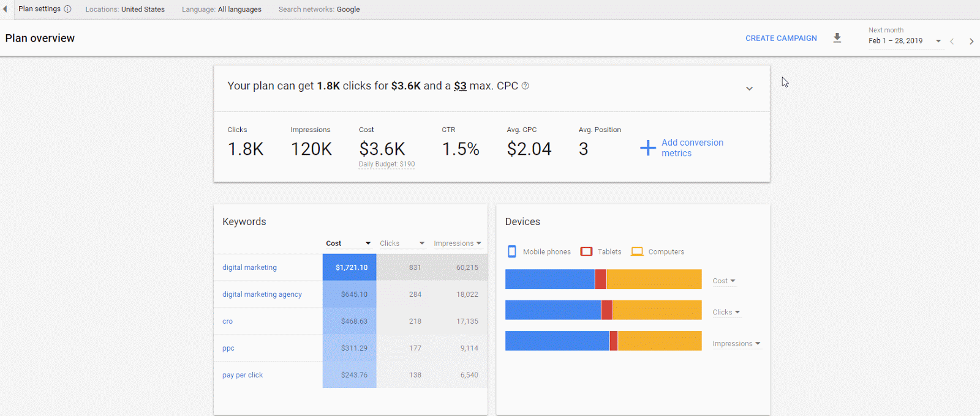Open the pay per click keyword

point(243,375)
